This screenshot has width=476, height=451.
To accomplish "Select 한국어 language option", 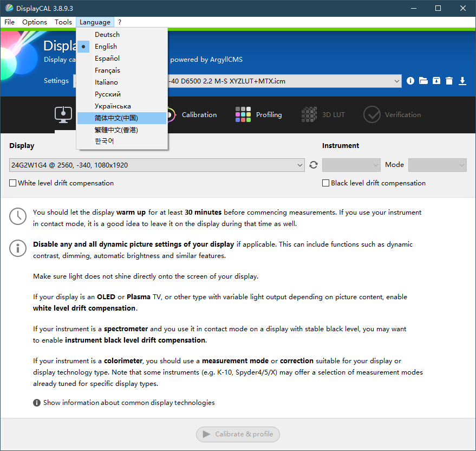I will [x=122, y=141].
